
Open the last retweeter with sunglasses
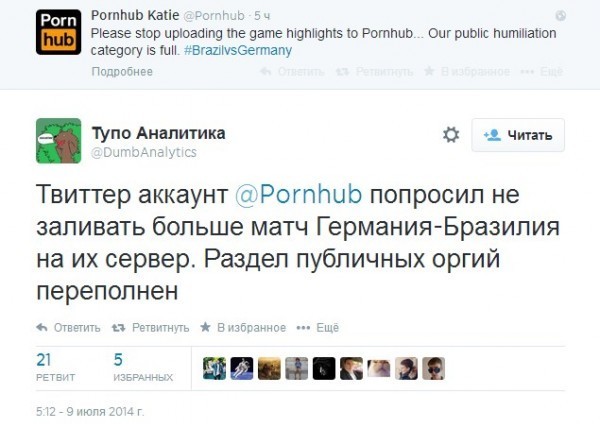(434, 369)
